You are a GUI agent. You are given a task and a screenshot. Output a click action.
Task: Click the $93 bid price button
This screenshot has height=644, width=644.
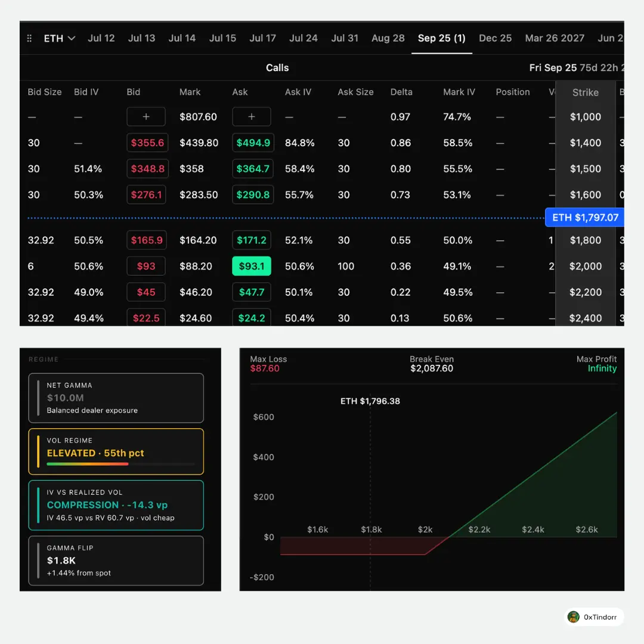pos(146,266)
